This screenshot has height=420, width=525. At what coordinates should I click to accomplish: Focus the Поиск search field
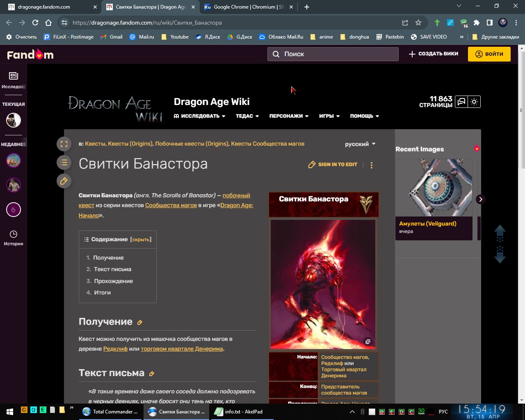[x=333, y=54]
